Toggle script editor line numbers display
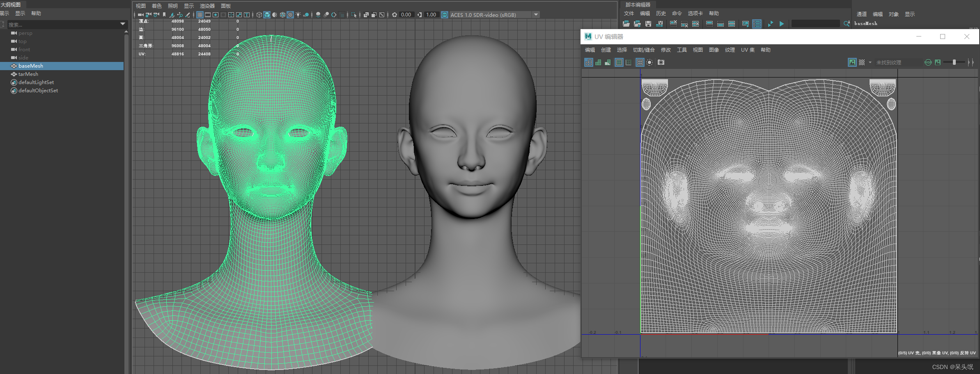The width and height of the screenshot is (980, 374). (757, 24)
